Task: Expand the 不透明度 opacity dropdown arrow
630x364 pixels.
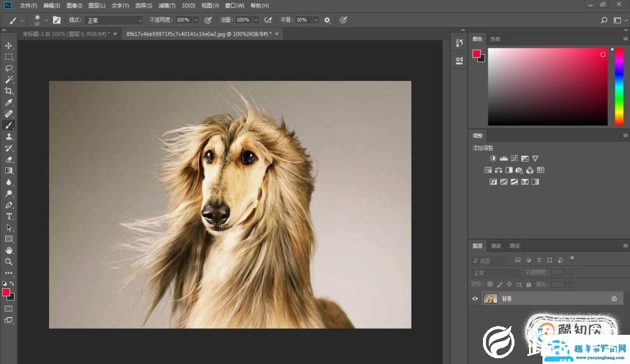Action: click(x=196, y=20)
